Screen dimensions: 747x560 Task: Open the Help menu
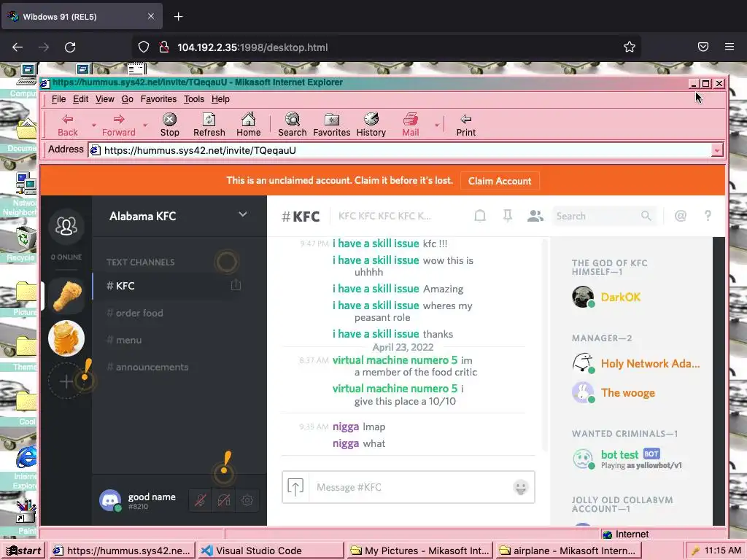pos(220,99)
